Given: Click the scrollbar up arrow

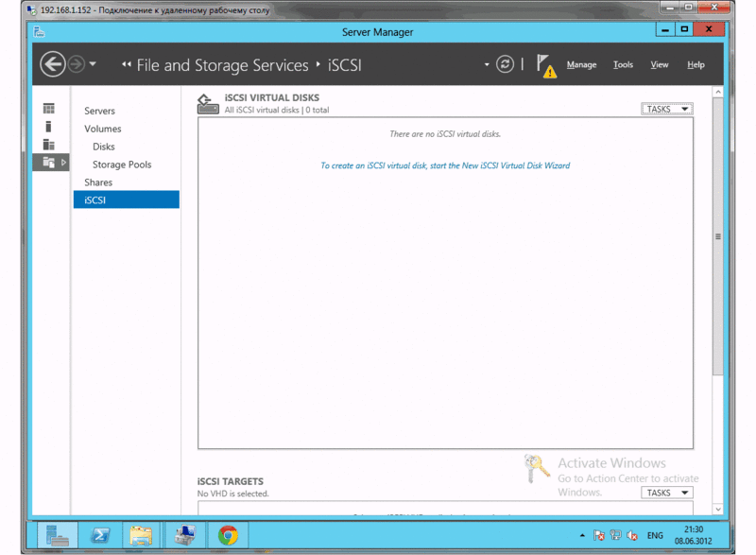Looking at the screenshot, I should pos(718,92).
